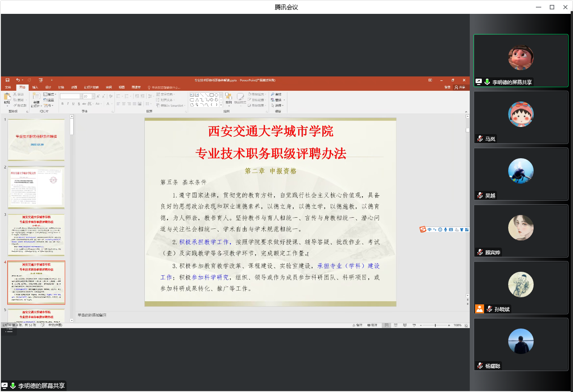This screenshot has width=573, height=392.
Task: Click the Reset (重置) slide command
Action: click(49, 100)
